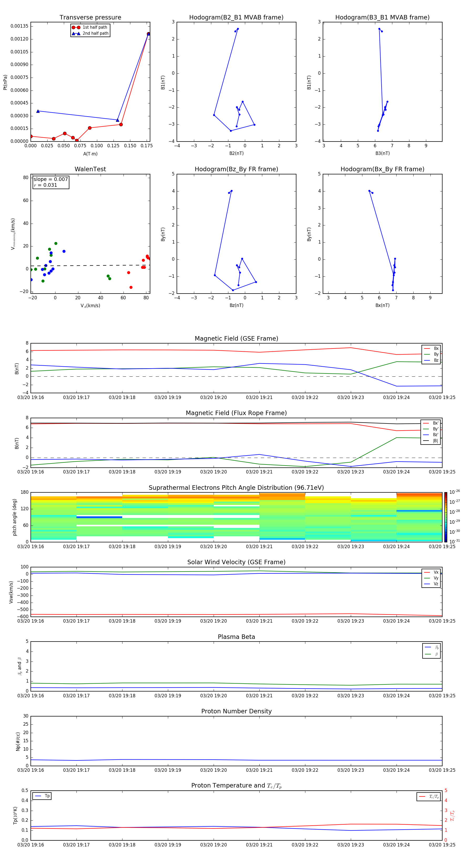This screenshot has height=868, width=473.
Task: Click the 'Hodogram(B3_B1 MVAB frame)' title
Action: pos(382,18)
